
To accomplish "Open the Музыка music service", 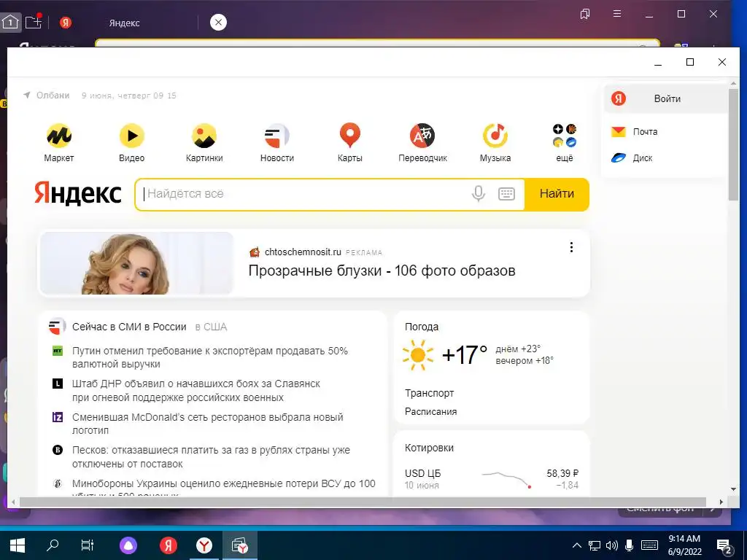I will coord(495,142).
